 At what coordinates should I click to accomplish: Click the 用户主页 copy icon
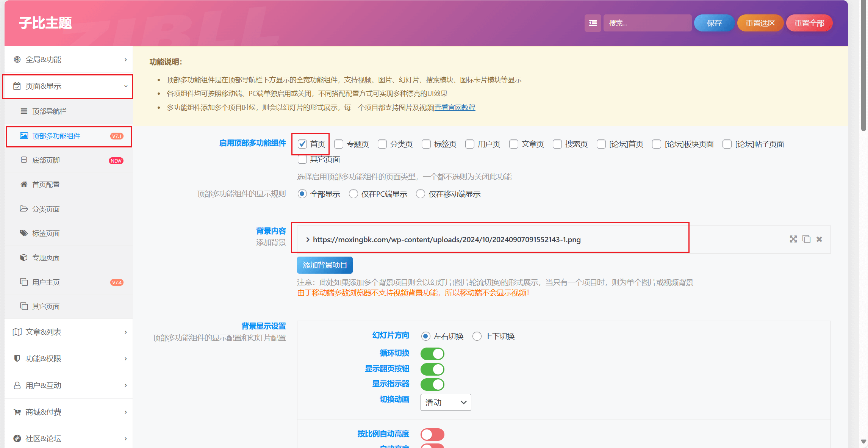pos(24,282)
